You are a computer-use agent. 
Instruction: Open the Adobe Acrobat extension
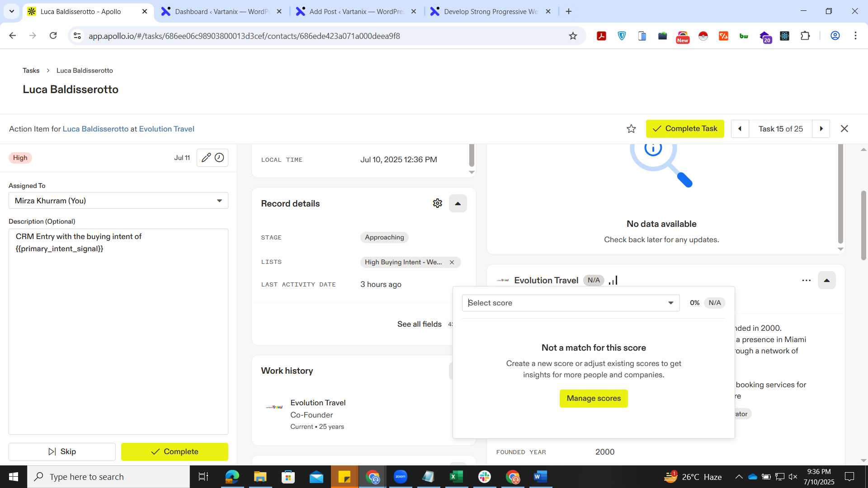click(601, 36)
